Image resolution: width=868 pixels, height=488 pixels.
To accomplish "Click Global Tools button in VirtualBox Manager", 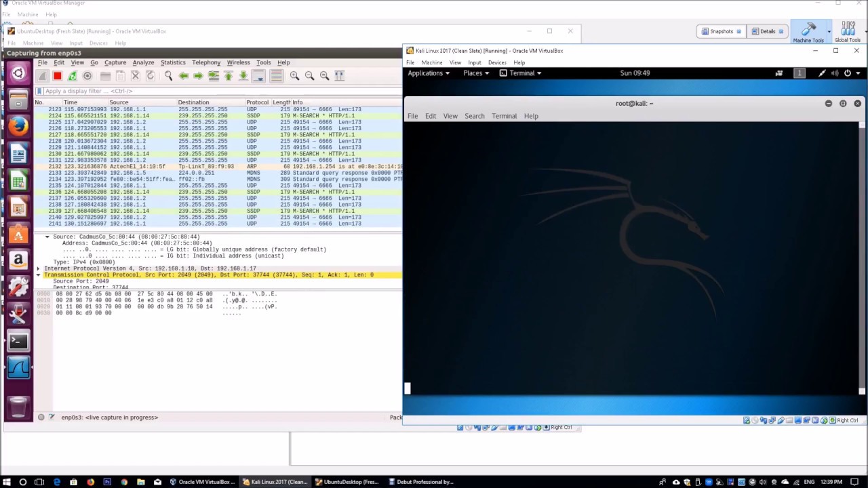I will tap(848, 32).
